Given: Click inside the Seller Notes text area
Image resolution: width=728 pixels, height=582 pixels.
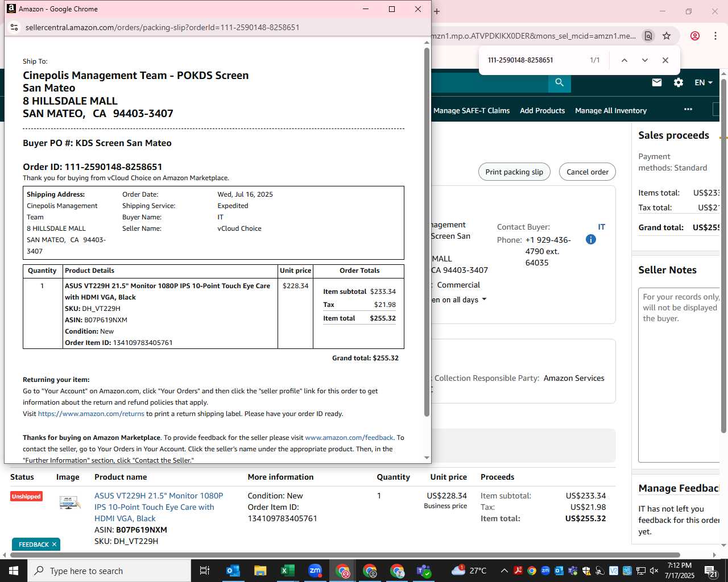Looking at the screenshot, I should 680,375.
